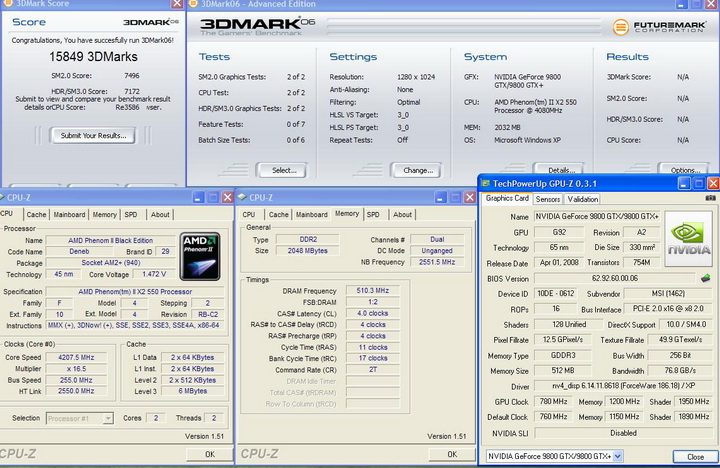Click the Code Name value Deneb
Image resolution: width=720 pixels, height=468 pixels.
tap(79, 252)
